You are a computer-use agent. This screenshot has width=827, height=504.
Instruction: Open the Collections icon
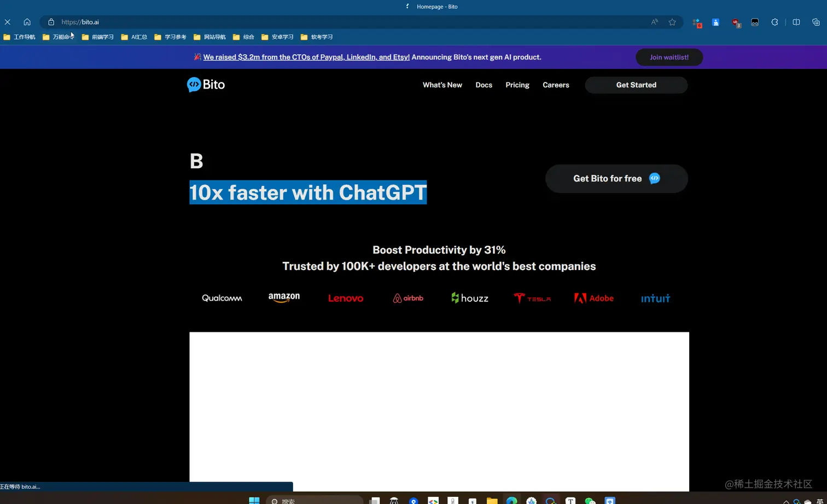816,22
